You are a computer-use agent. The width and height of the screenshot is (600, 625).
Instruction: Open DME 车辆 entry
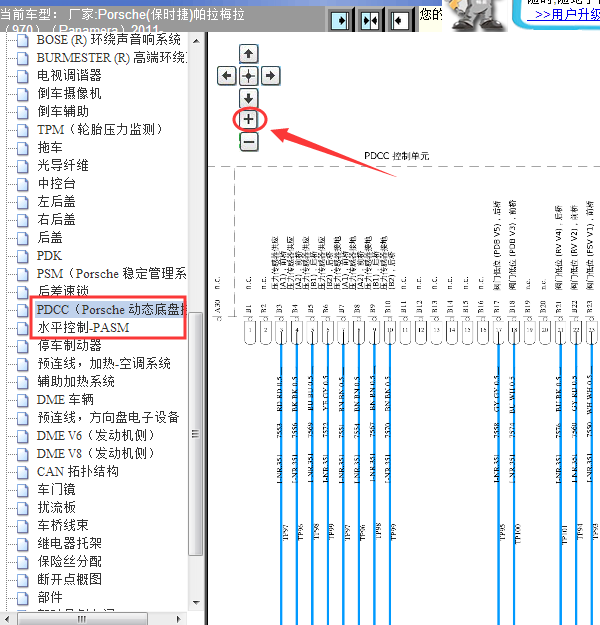click(x=65, y=399)
